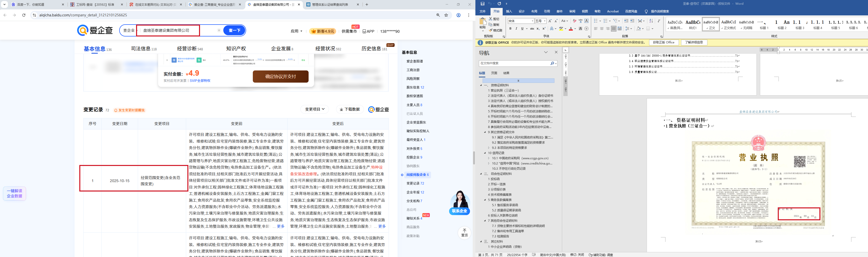Go to 10.3 不存在行政处罚记录 heading
The height and width of the screenshot is (257, 868).
tap(509, 169)
